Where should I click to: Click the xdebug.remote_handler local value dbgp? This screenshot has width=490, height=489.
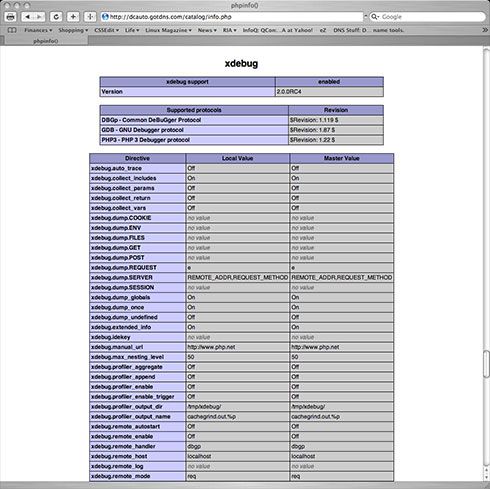coord(194,446)
